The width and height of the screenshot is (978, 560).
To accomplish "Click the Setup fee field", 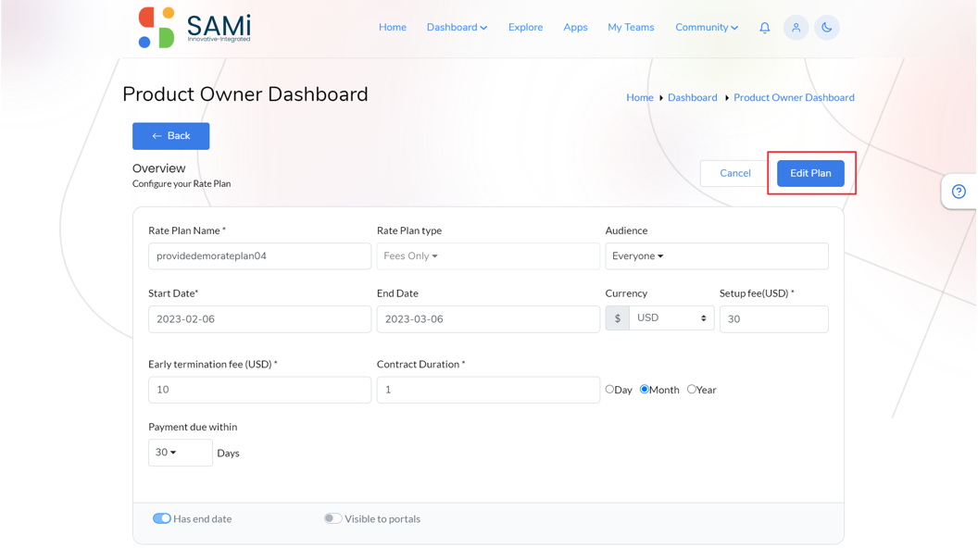I will click(x=774, y=319).
